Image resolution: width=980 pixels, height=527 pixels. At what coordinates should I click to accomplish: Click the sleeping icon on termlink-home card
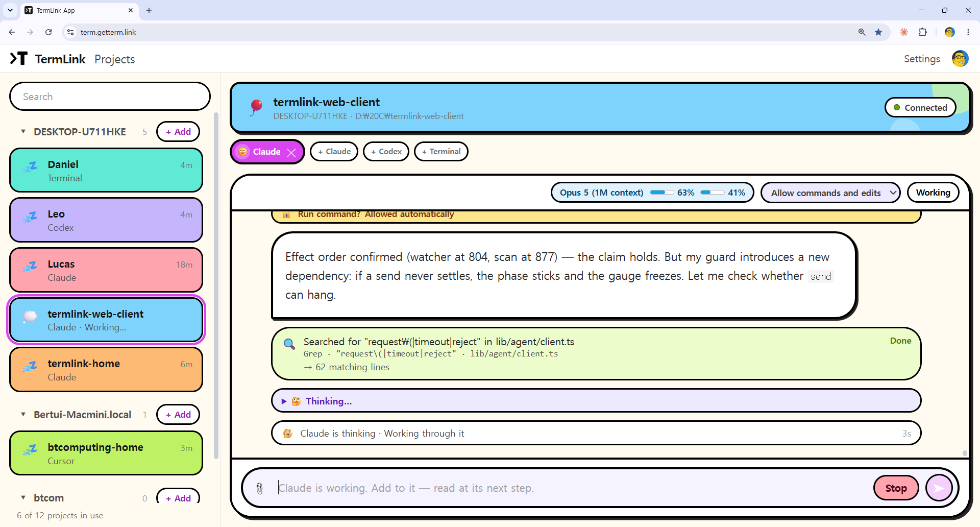click(x=30, y=366)
